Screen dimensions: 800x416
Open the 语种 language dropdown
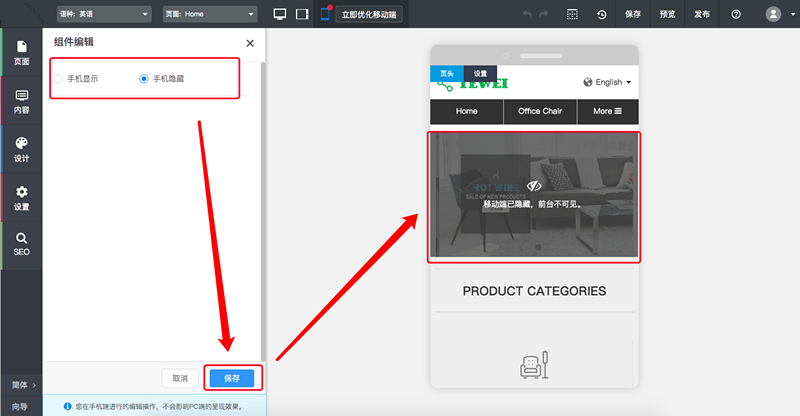pos(103,14)
